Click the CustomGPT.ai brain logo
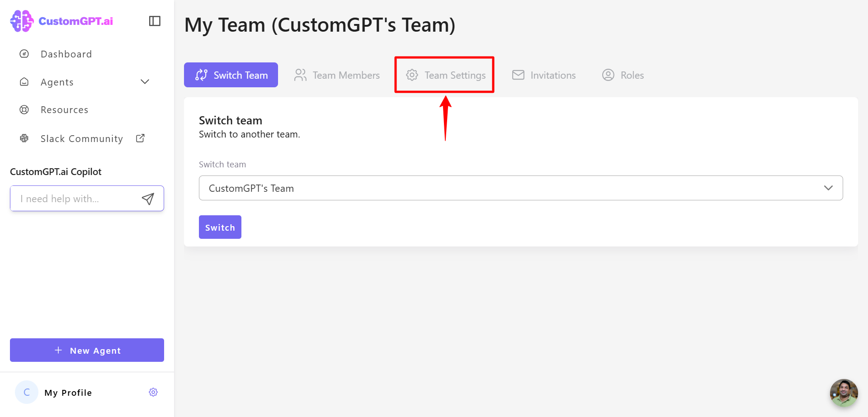The width and height of the screenshot is (868, 417). coord(22,21)
